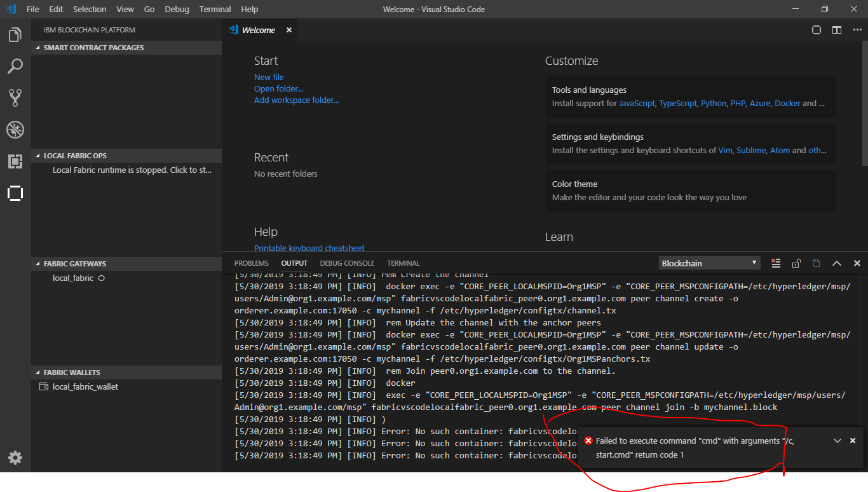Expand the notification details chevron
This screenshot has height=492, width=868.
pos(837,440)
